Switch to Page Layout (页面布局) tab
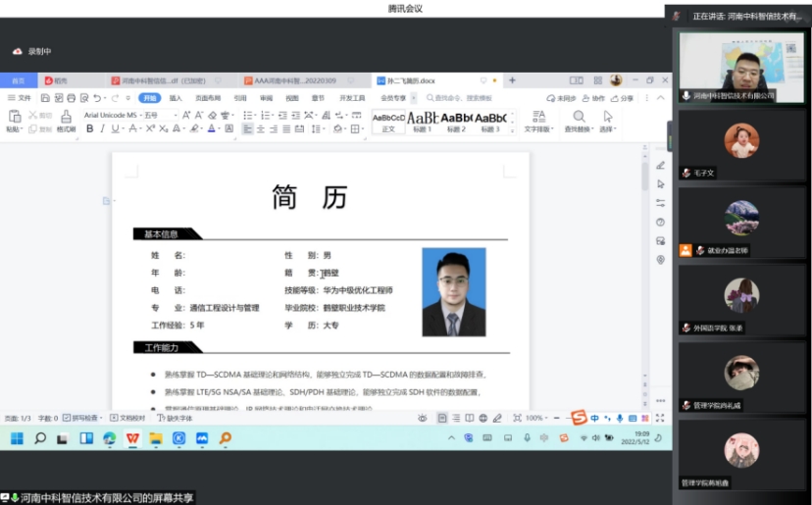 [x=208, y=98]
